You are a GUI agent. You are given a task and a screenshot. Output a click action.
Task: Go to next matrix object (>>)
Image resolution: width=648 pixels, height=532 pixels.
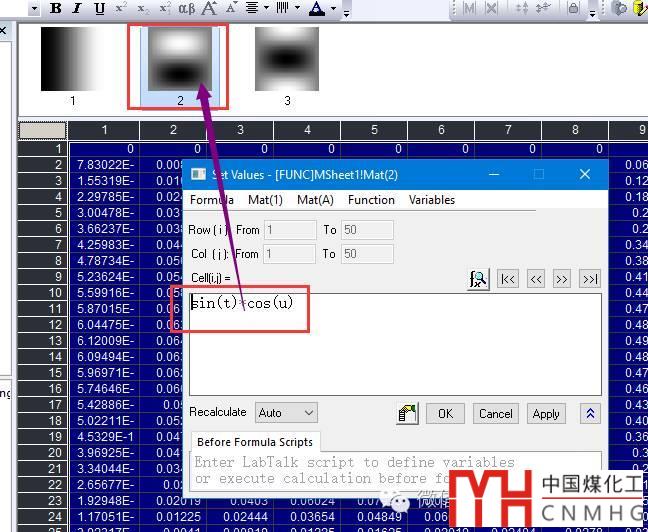[562, 279]
